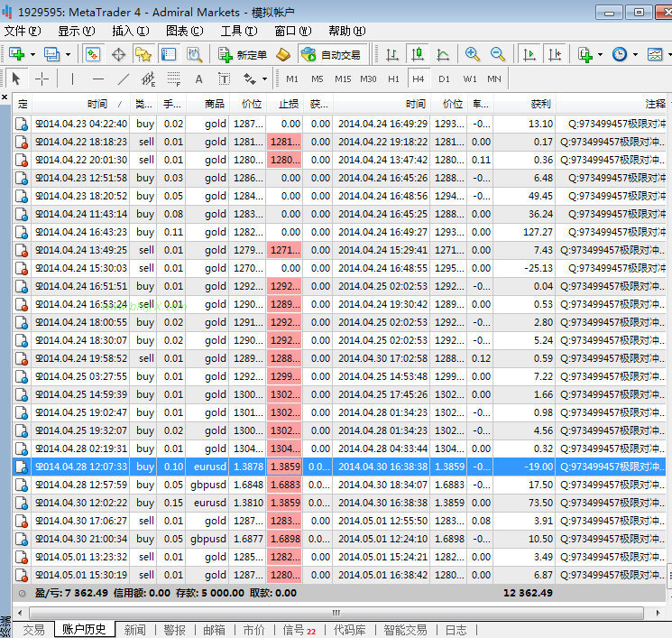This screenshot has width=672, height=638.
Task: Switch to line chart icon
Action: click(443, 54)
